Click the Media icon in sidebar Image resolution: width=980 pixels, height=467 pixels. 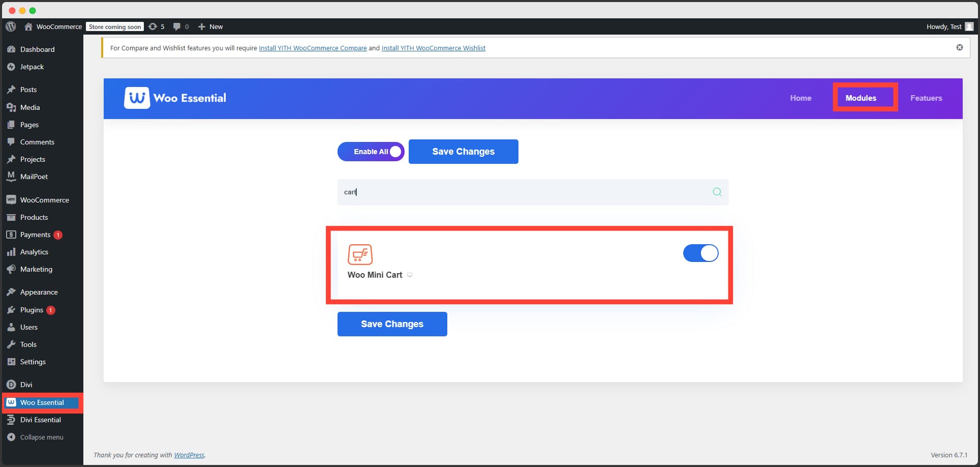(x=11, y=107)
